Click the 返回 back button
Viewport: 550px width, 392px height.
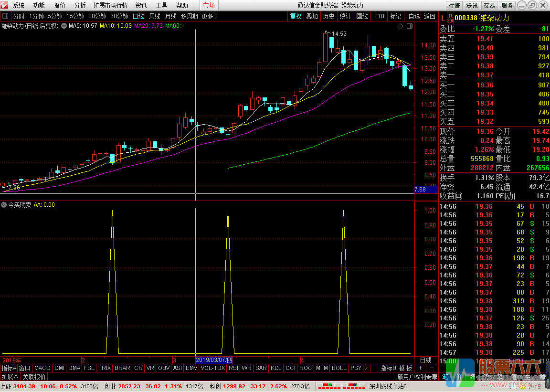[x=429, y=16]
